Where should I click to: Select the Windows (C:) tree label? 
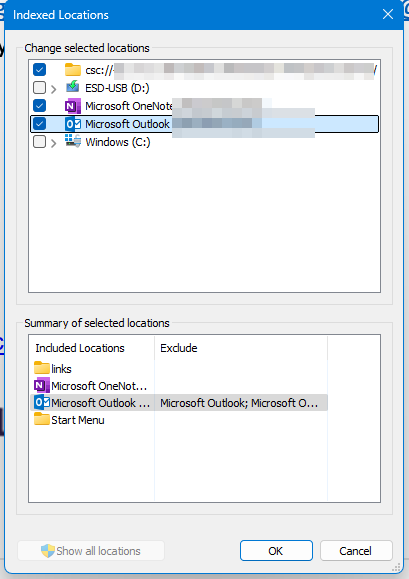(118, 143)
